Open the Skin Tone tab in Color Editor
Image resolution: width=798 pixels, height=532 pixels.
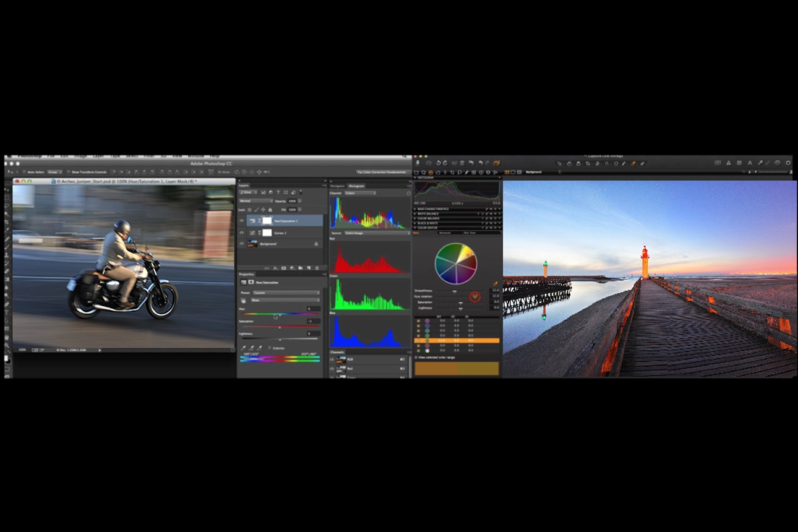470,233
